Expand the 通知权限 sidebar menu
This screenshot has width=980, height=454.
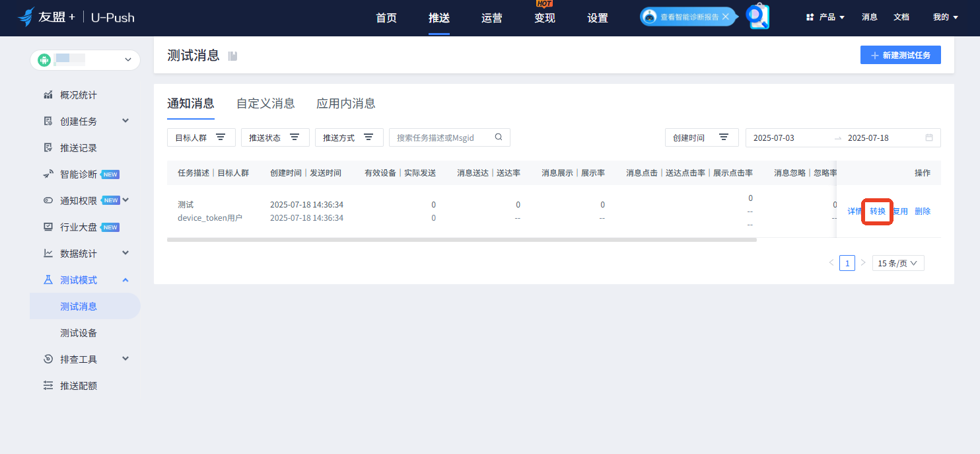pyautogui.click(x=125, y=200)
